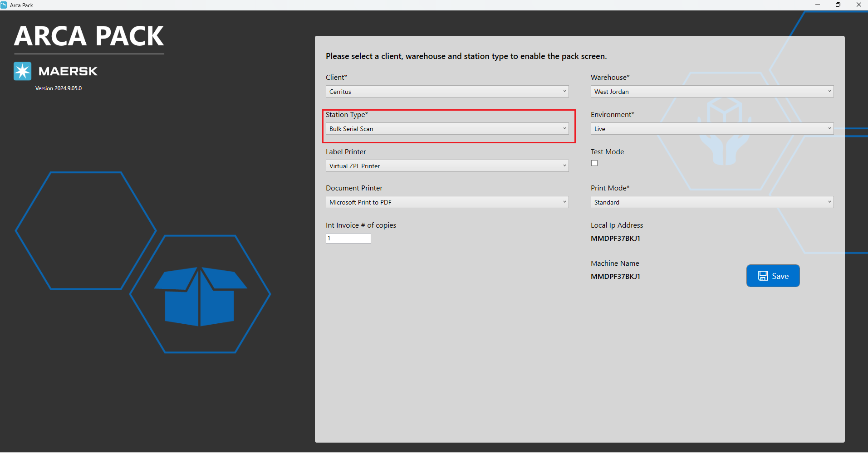
Task: Click the Test Mode label
Action: (607, 152)
